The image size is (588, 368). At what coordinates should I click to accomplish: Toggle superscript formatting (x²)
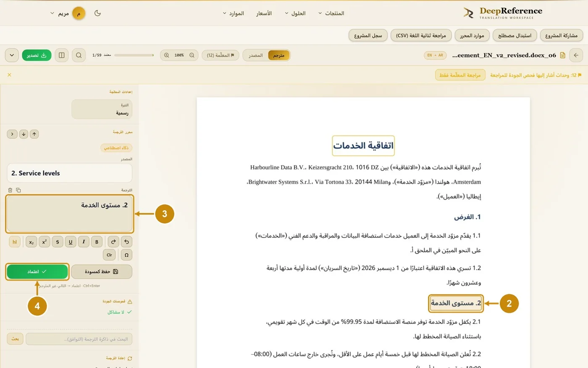point(45,242)
